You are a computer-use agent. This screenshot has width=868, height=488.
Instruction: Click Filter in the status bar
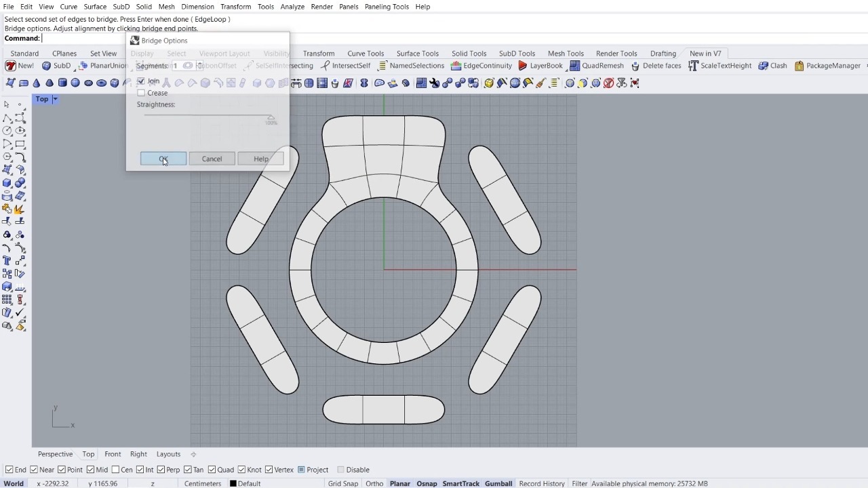(x=579, y=483)
